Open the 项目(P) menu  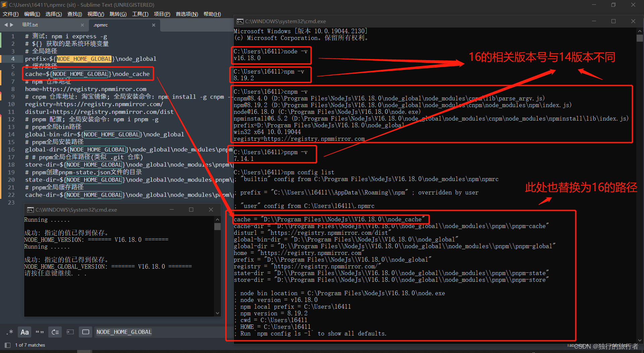pos(162,14)
